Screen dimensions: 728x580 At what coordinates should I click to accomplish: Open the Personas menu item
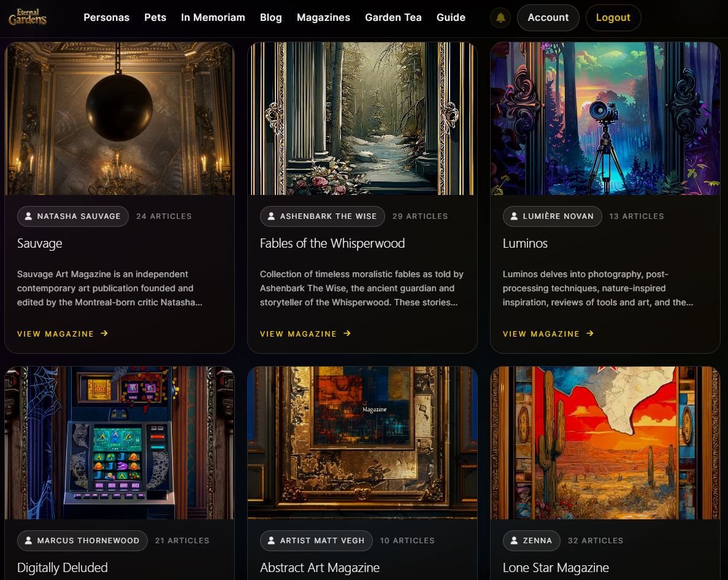[x=106, y=18]
